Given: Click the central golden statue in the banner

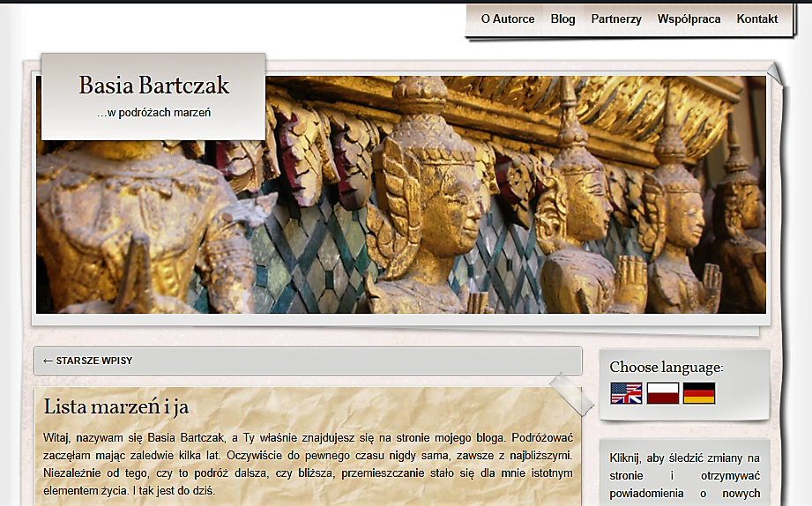Looking at the screenshot, I should [429, 203].
